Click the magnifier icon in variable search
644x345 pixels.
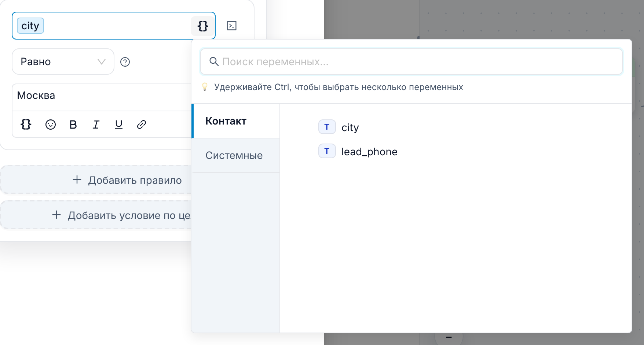[x=214, y=62]
